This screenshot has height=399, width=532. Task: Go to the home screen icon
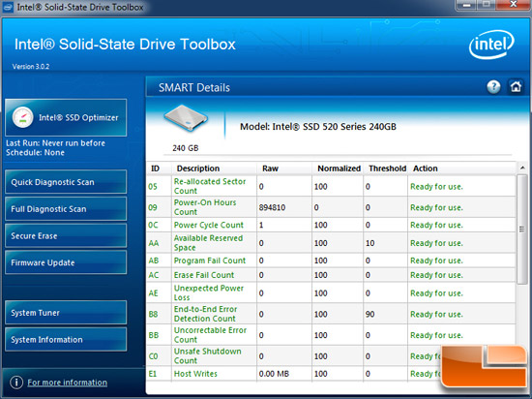pos(516,87)
